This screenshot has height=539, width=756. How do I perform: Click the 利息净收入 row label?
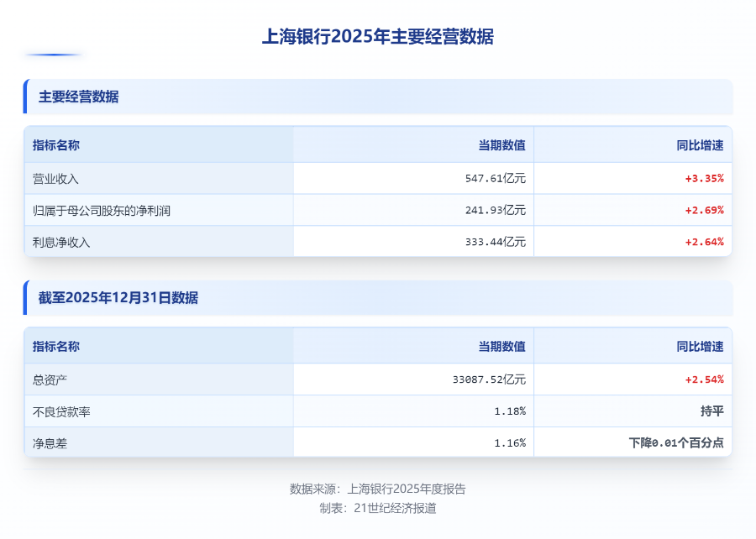[x=61, y=243]
